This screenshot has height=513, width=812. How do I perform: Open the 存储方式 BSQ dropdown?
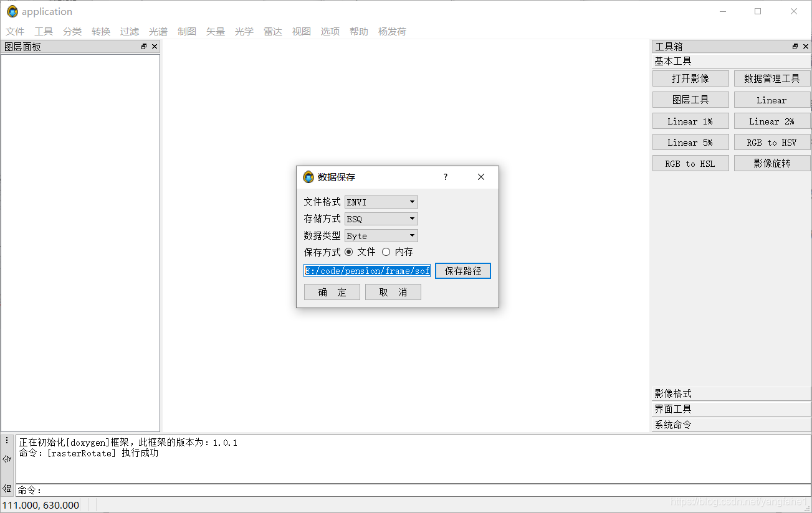pos(381,219)
